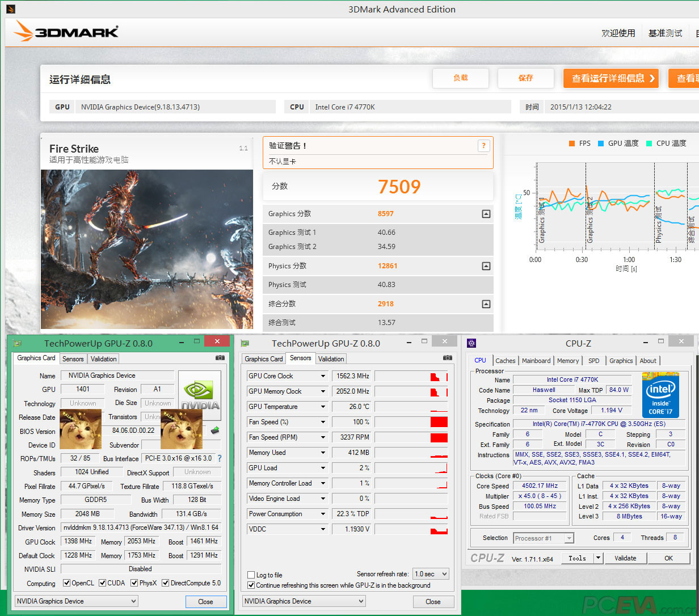Click the CPU-Z title bar program icon
Screen dimensions: 699x616
tap(472, 343)
